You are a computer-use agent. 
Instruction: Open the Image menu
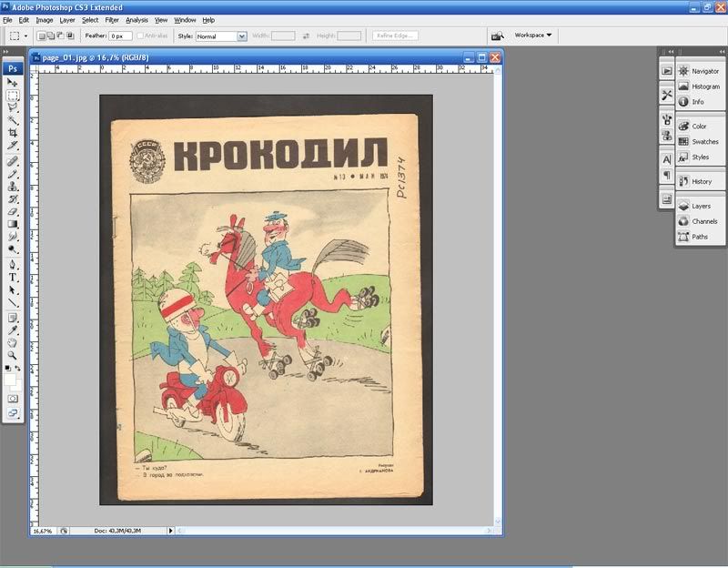44,20
